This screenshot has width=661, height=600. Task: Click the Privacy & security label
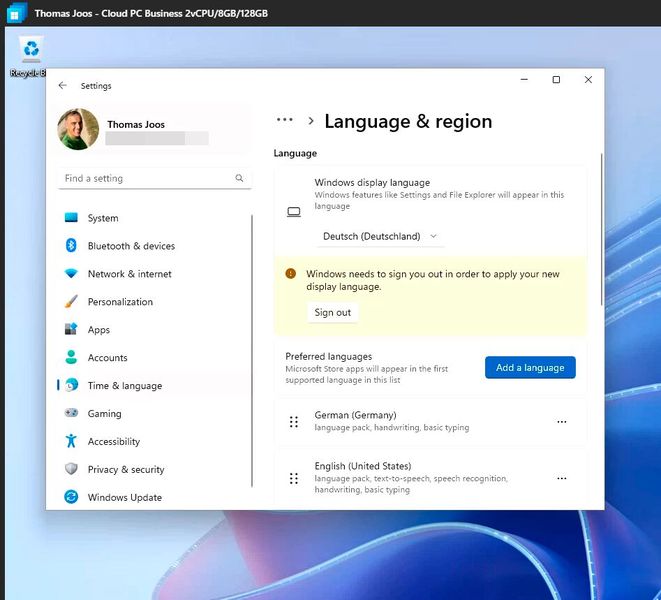[126, 469]
